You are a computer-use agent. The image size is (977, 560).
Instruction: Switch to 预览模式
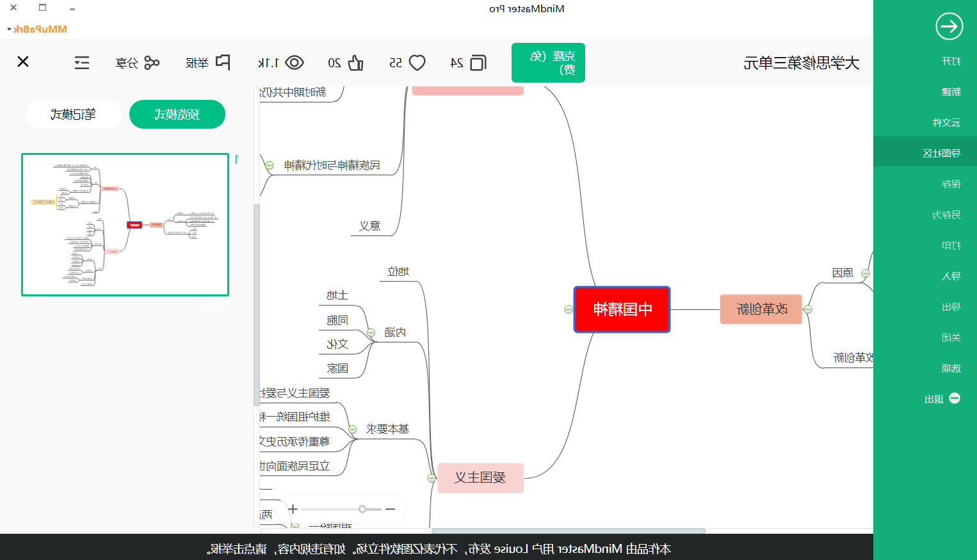(177, 115)
